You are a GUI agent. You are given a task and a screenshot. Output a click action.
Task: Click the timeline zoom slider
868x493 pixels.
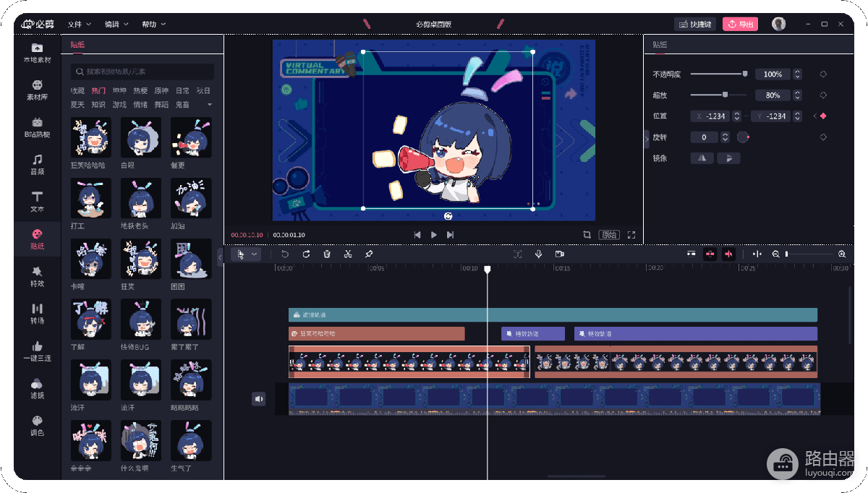coord(809,254)
